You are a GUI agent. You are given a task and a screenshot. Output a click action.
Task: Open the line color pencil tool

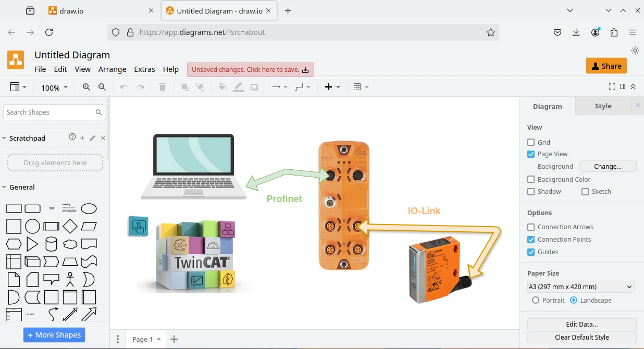238,87
